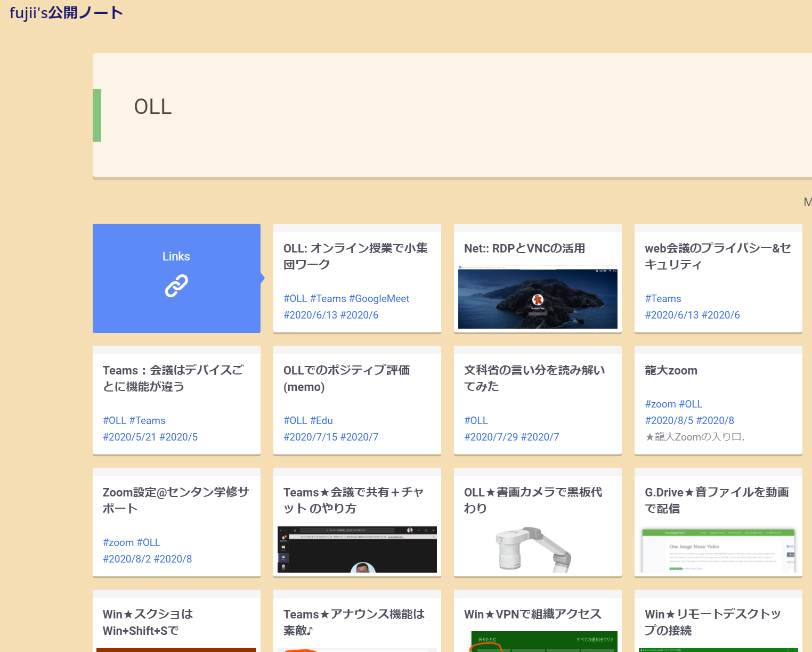This screenshot has width=812, height=652.
Task: Click the chain link icon on Links card
Action: point(176,286)
